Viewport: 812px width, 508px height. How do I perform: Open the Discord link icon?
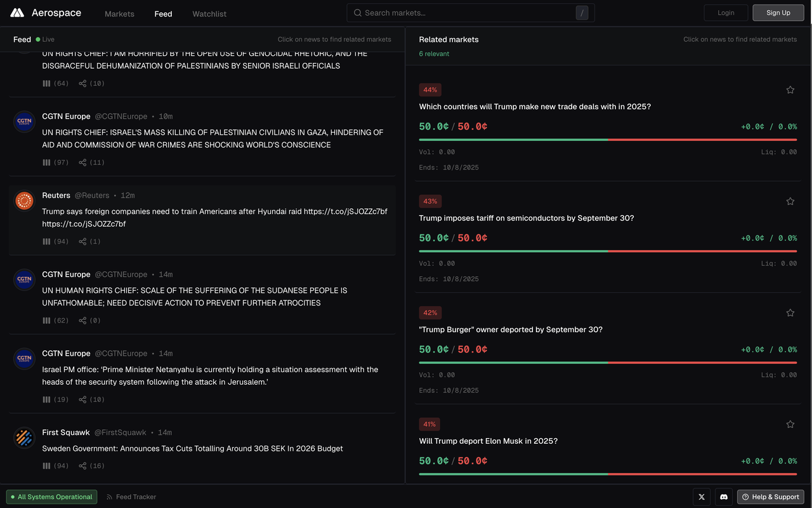(x=724, y=497)
